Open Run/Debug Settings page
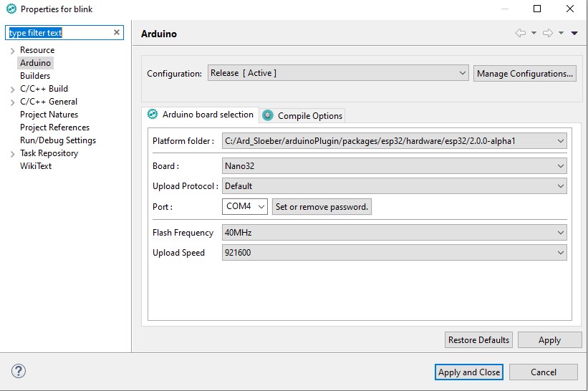 point(58,140)
